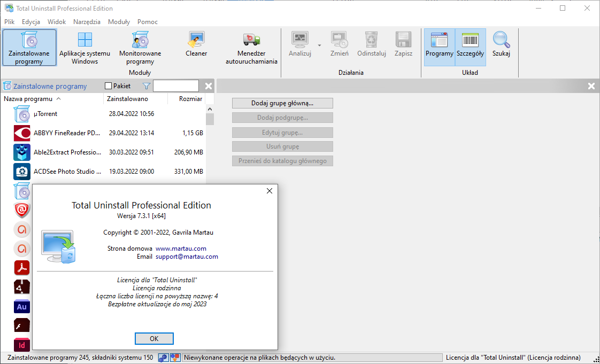600x364 pixels.
Task: Click Przenieś do katalogu głównego button
Action: point(282,161)
